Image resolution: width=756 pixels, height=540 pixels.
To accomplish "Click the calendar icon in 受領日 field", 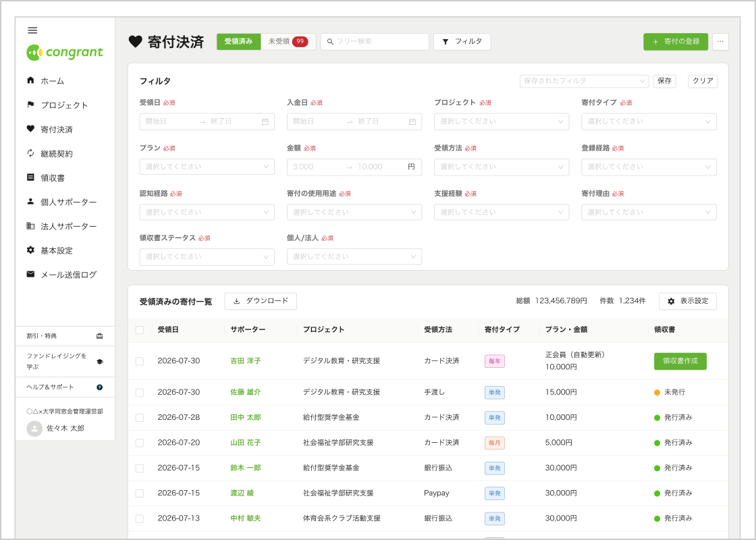I will [x=265, y=122].
